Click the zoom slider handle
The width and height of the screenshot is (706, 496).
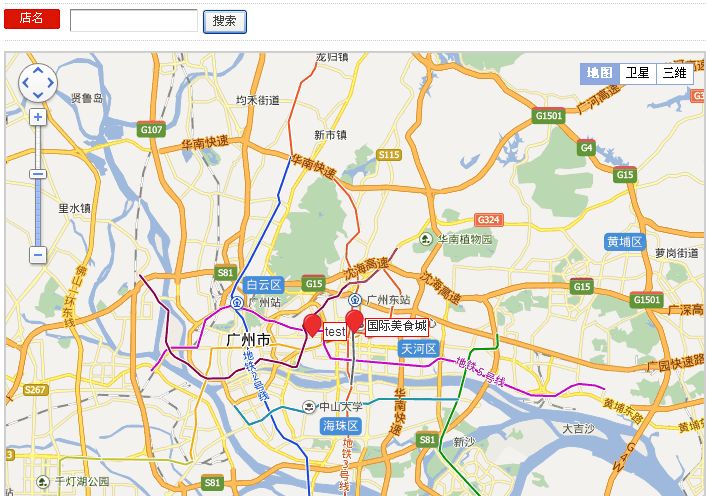(x=38, y=174)
